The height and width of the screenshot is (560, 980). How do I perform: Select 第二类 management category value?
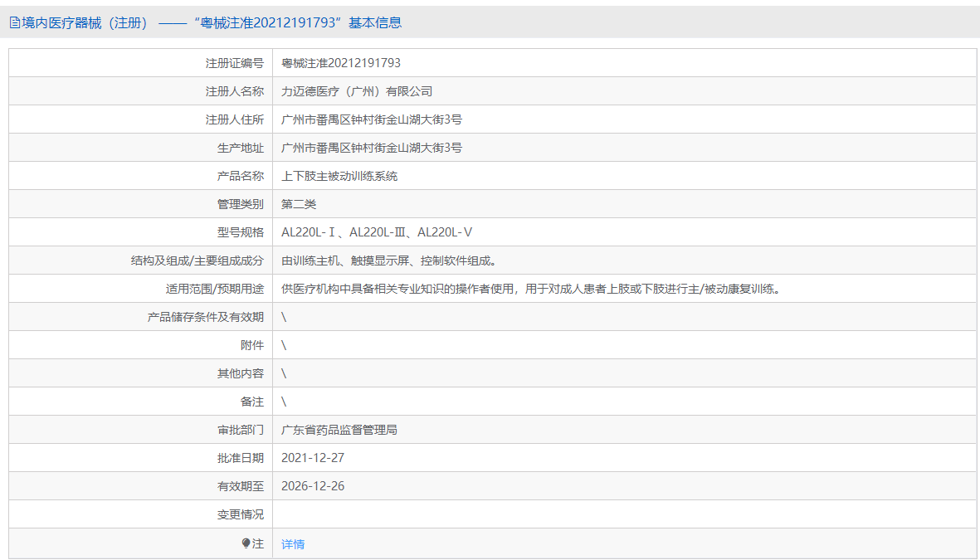pyautogui.click(x=299, y=204)
